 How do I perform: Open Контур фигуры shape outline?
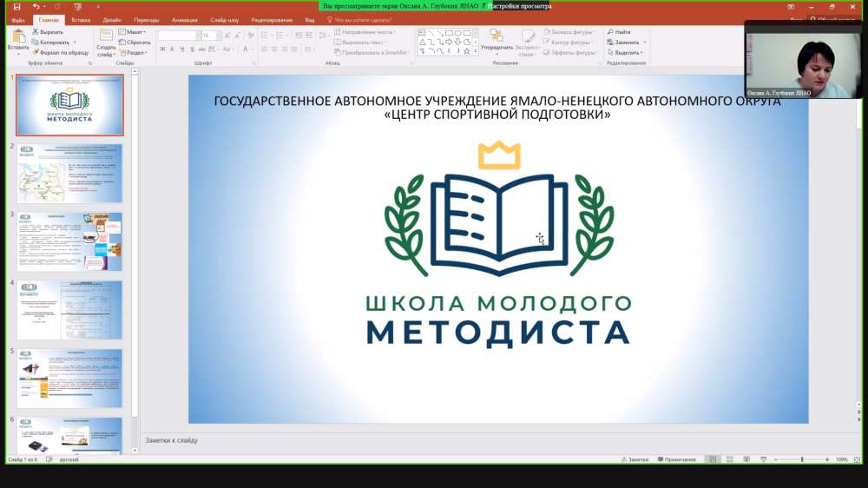[x=568, y=42]
